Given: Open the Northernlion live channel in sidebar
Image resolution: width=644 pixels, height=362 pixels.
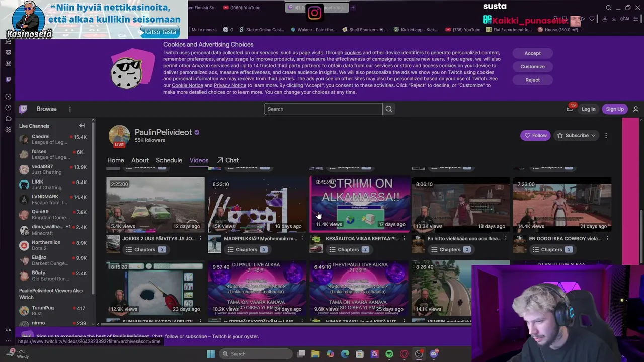Looking at the screenshot, I should point(53,245).
